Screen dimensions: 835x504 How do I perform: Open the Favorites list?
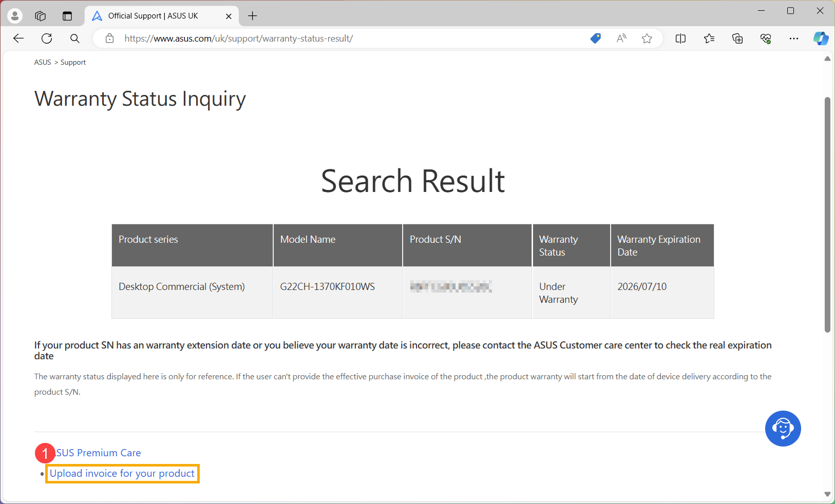tap(709, 38)
